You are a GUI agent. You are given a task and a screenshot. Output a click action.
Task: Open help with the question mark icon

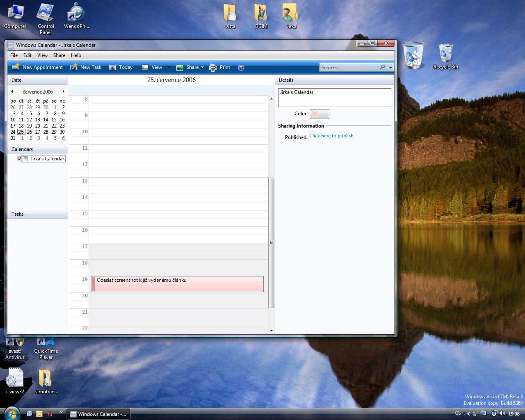[x=241, y=68]
